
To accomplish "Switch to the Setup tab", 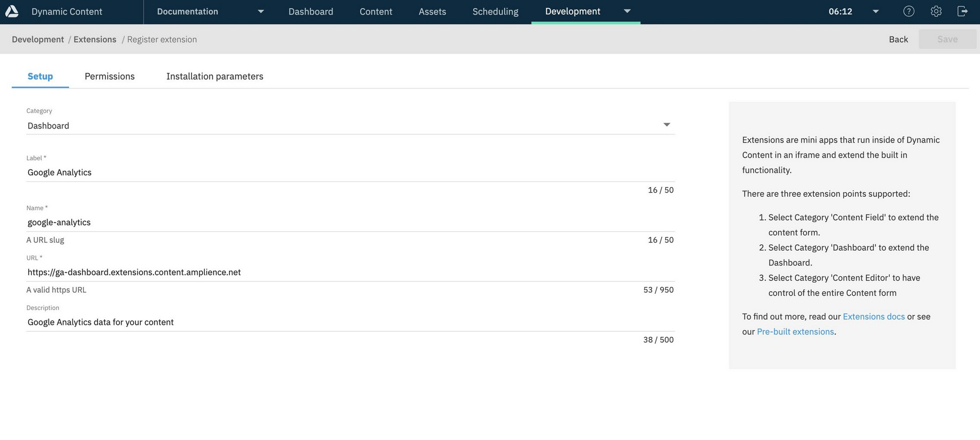I will tap(40, 76).
